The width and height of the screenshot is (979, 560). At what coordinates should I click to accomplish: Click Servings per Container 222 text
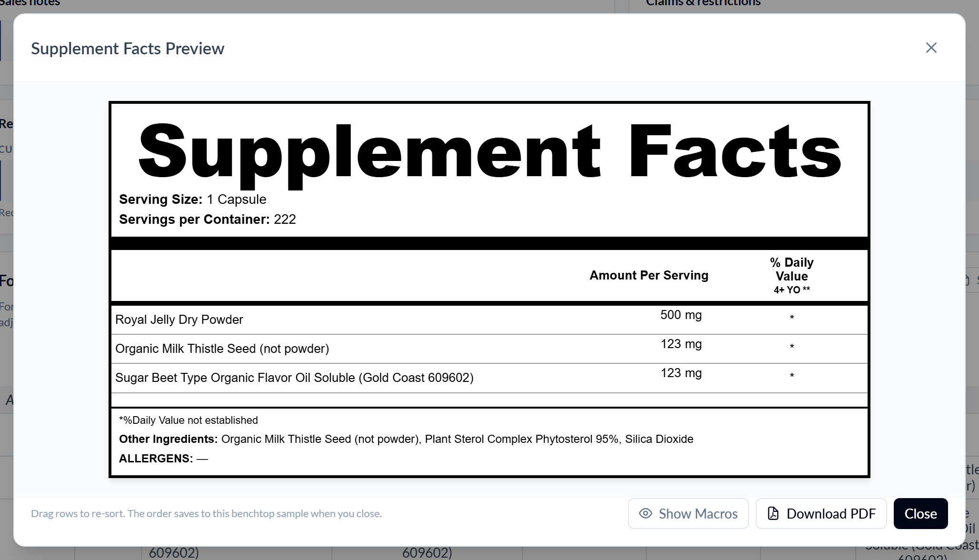[x=207, y=219]
